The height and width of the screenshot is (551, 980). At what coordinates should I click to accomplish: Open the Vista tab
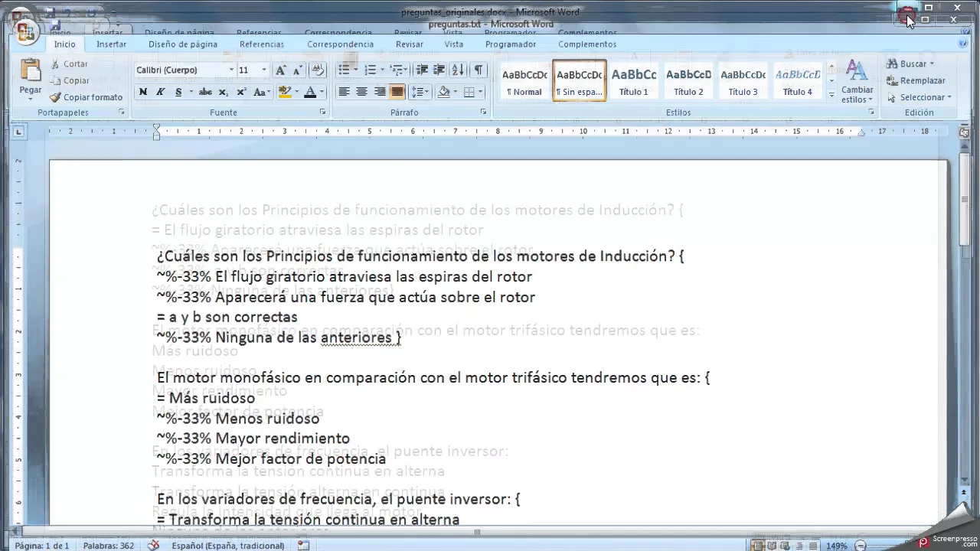(x=454, y=44)
